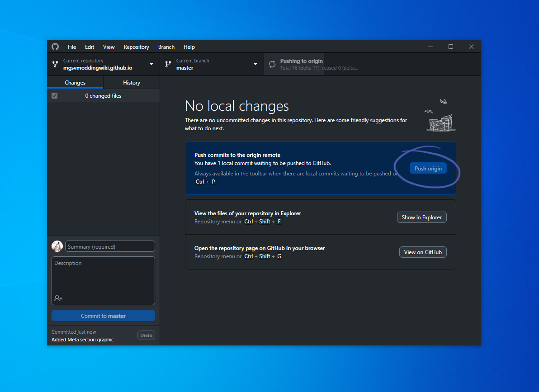Minimize the GitHub Desktop window
Screen dimensions: 539x392
click(430, 47)
